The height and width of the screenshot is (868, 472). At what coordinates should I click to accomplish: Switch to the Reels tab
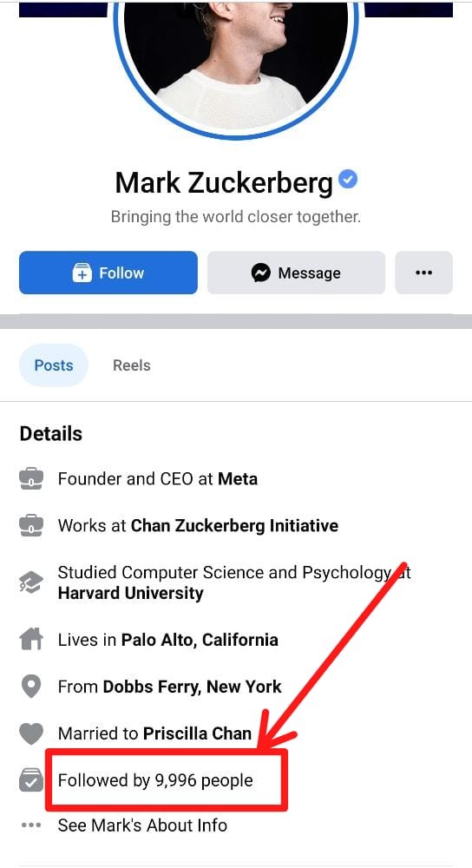[132, 365]
